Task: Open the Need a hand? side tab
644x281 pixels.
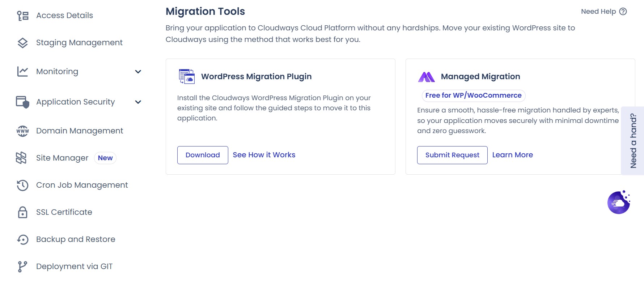Action: [632, 141]
